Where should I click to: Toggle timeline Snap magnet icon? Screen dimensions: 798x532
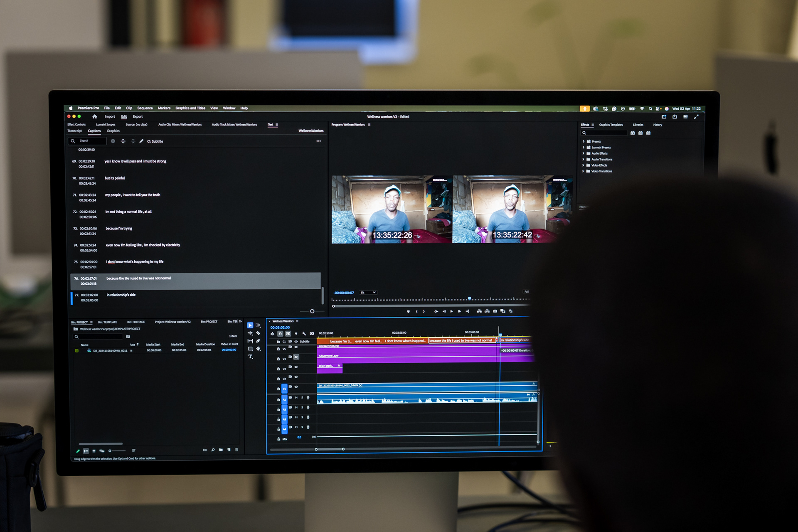tap(280, 334)
